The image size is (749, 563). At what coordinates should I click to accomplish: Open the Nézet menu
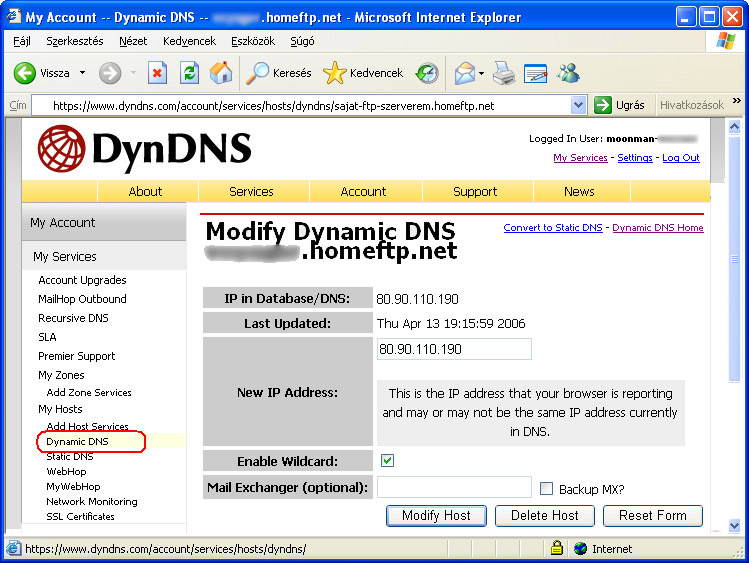[133, 41]
